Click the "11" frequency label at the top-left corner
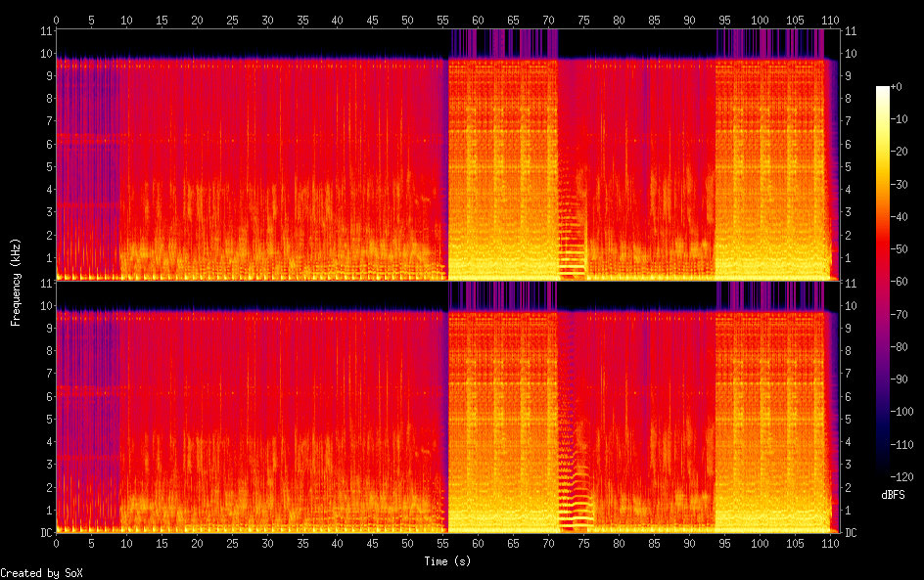 click(x=44, y=31)
